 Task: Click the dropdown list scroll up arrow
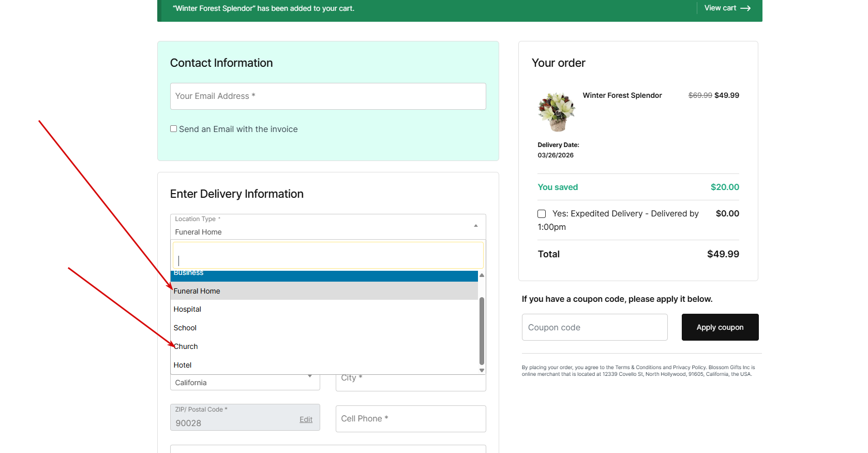click(482, 275)
